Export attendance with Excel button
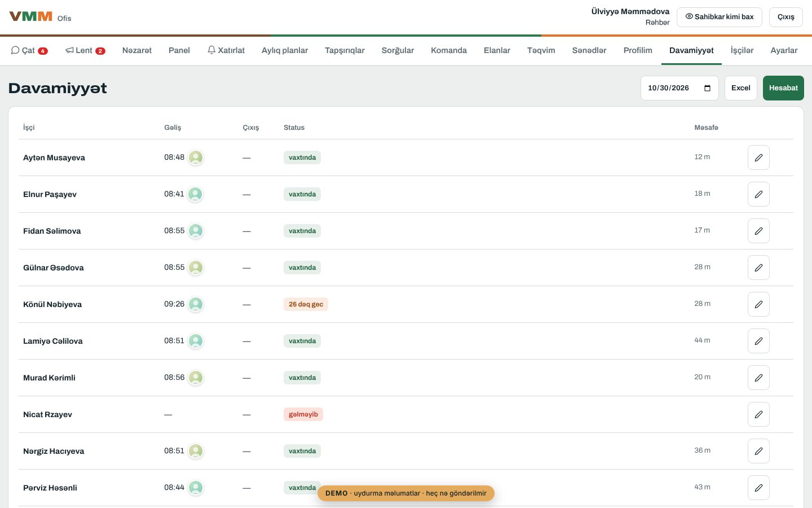Image resolution: width=812 pixels, height=508 pixels. (x=741, y=88)
